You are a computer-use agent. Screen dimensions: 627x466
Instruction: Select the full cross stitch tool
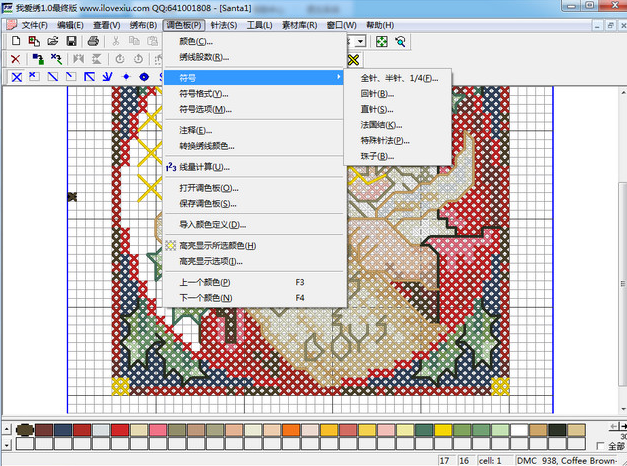(16, 77)
